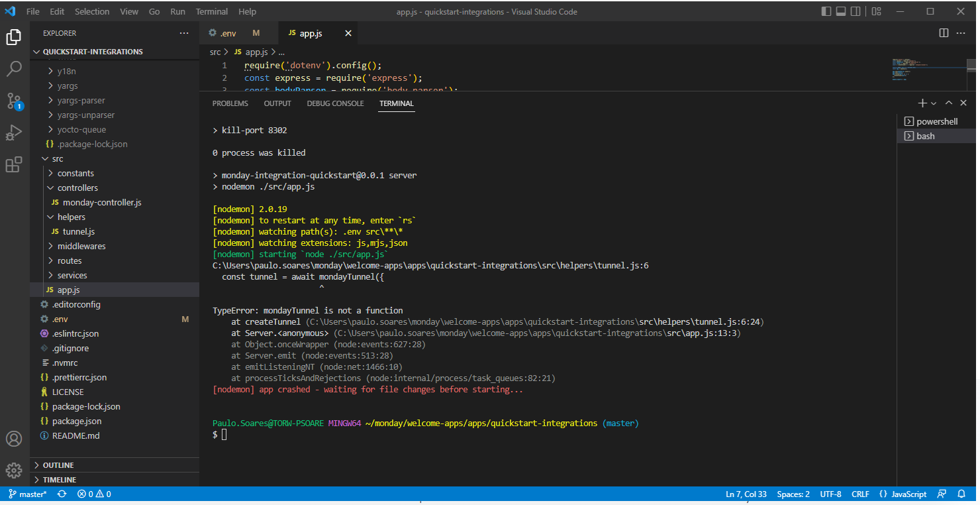Click the feedback icon in status bar

[x=942, y=494]
